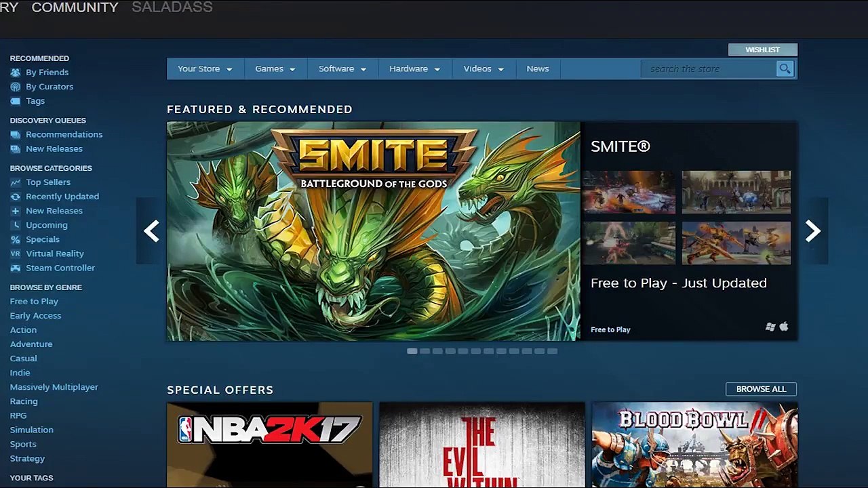Click the SMITE® title in the featured panel

click(620, 146)
